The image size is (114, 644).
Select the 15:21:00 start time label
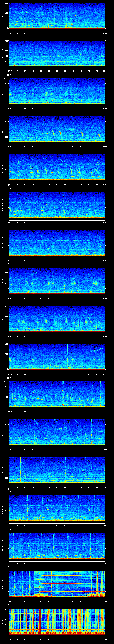9,487
